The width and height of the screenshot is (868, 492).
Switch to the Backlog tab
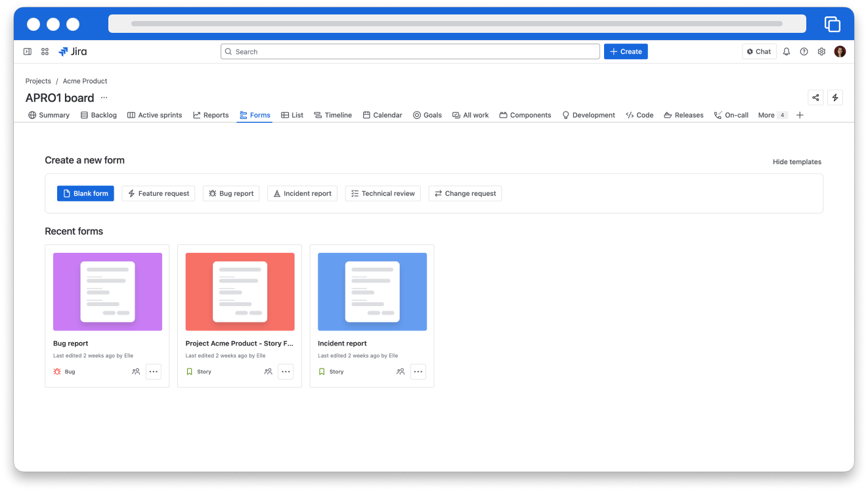click(98, 115)
